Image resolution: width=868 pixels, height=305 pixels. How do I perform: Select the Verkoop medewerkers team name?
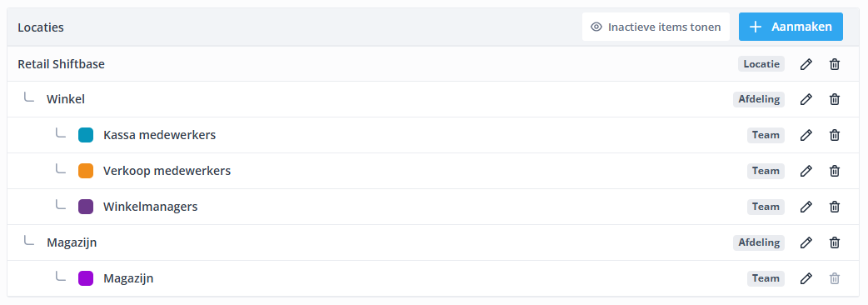point(167,171)
